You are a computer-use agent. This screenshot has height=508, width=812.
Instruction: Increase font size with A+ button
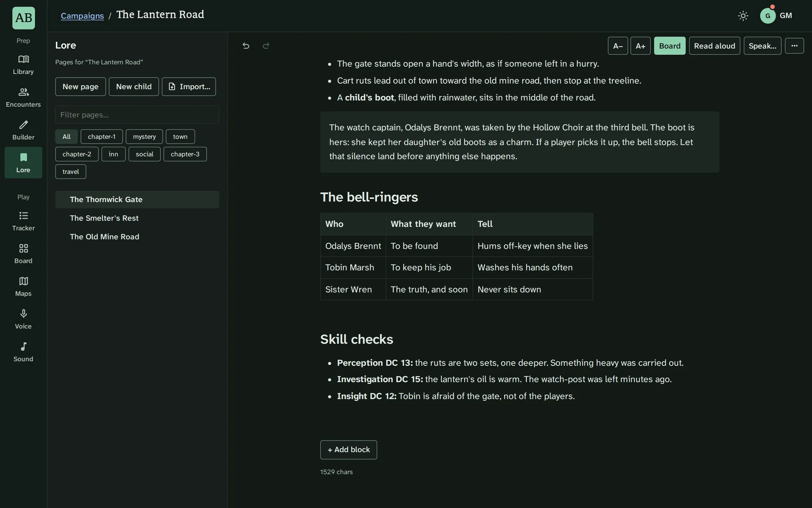640,46
